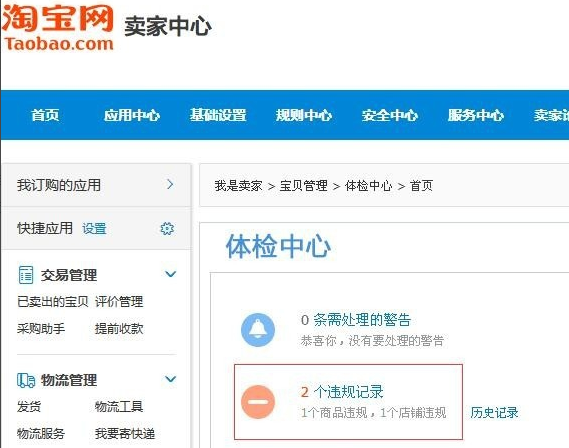This screenshot has height=448, width=569.
Task: Open 基础设置 tab
Action: point(218,115)
